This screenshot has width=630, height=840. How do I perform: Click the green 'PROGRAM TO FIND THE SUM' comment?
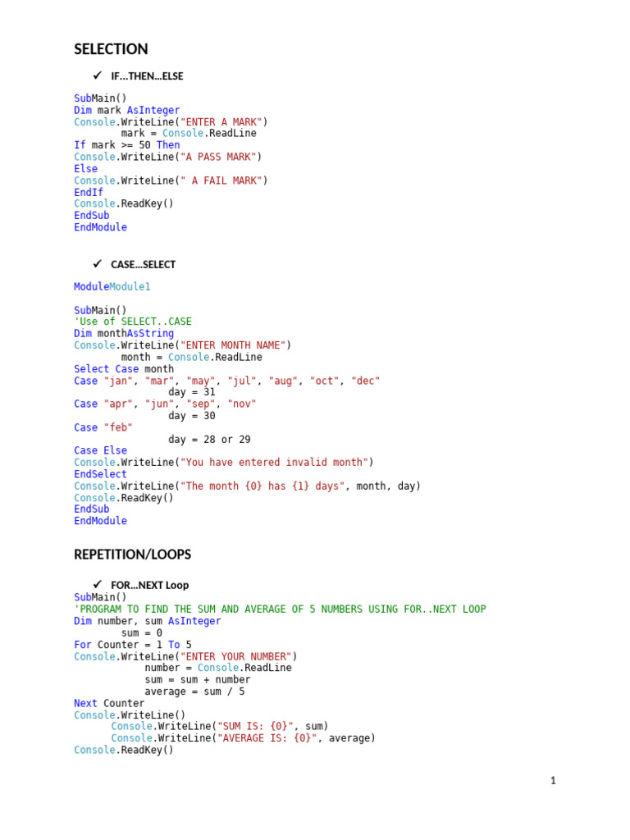click(281, 609)
